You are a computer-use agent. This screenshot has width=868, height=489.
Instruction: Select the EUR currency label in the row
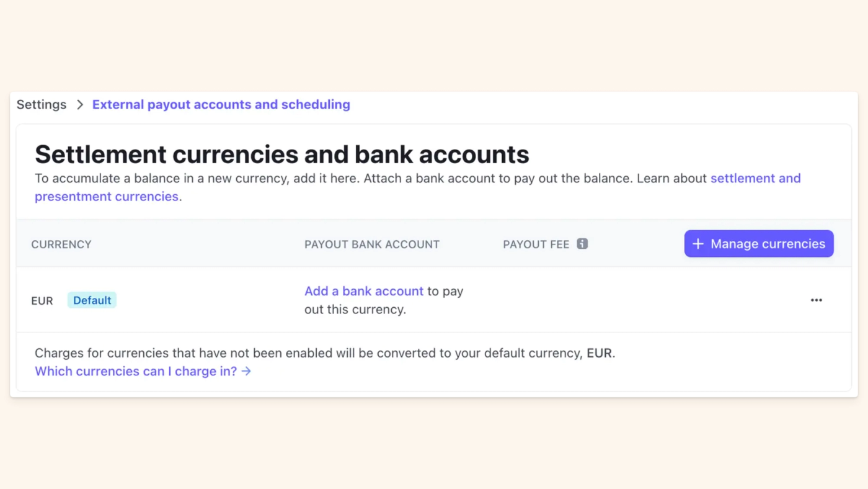42,301
